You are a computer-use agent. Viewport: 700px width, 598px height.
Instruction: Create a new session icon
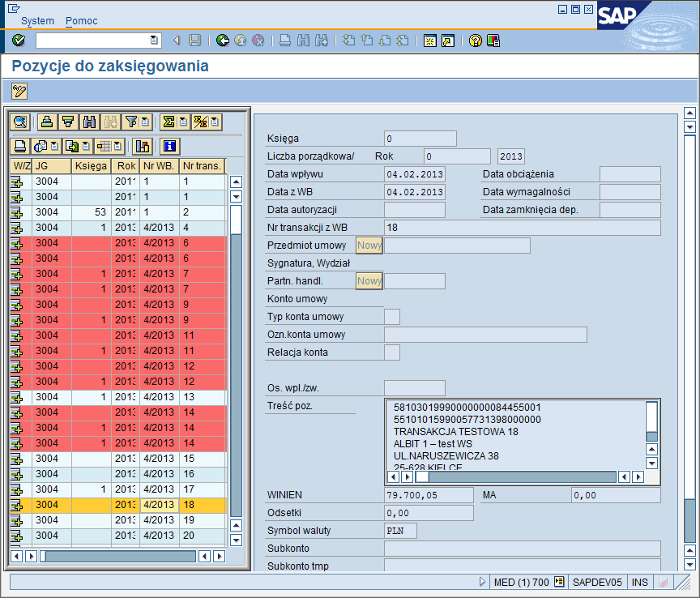pos(430,41)
